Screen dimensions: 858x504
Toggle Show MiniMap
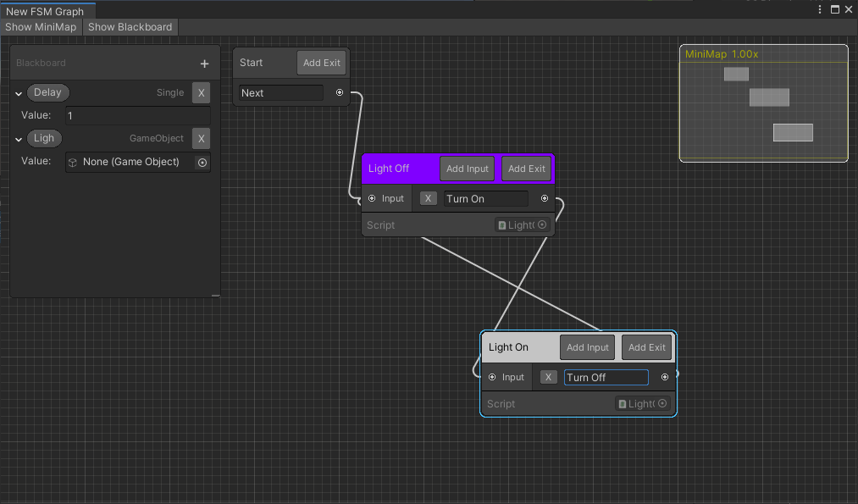(x=40, y=26)
